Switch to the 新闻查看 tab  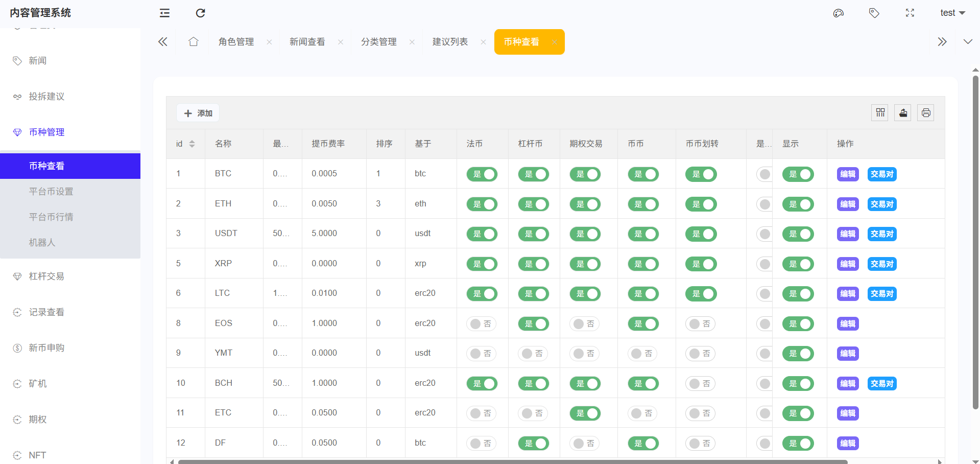click(x=307, y=42)
